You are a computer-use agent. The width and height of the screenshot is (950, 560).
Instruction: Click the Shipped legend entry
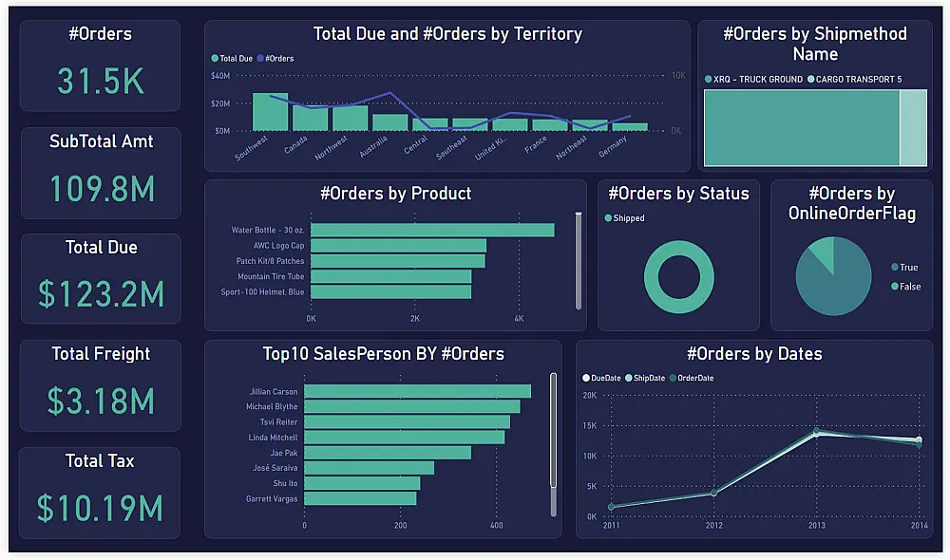pos(625,218)
